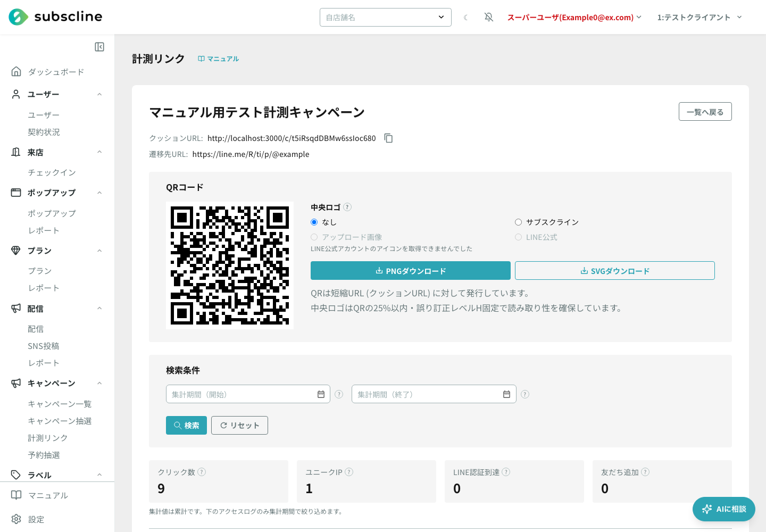
Task: Click help icon next to クリック数
Action: 202,472
